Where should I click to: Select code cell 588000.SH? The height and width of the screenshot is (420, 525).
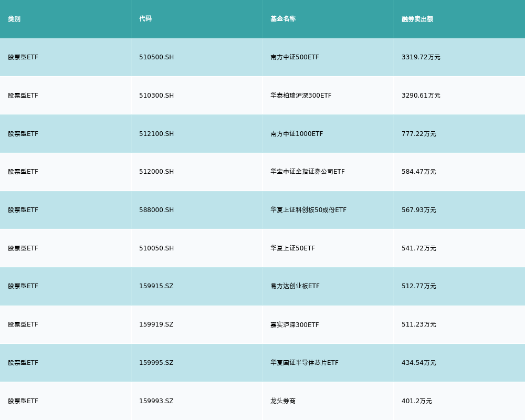coord(156,210)
